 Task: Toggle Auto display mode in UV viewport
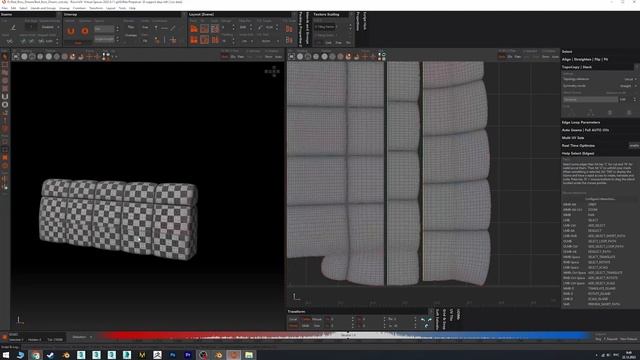pyautogui.click(x=502, y=57)
